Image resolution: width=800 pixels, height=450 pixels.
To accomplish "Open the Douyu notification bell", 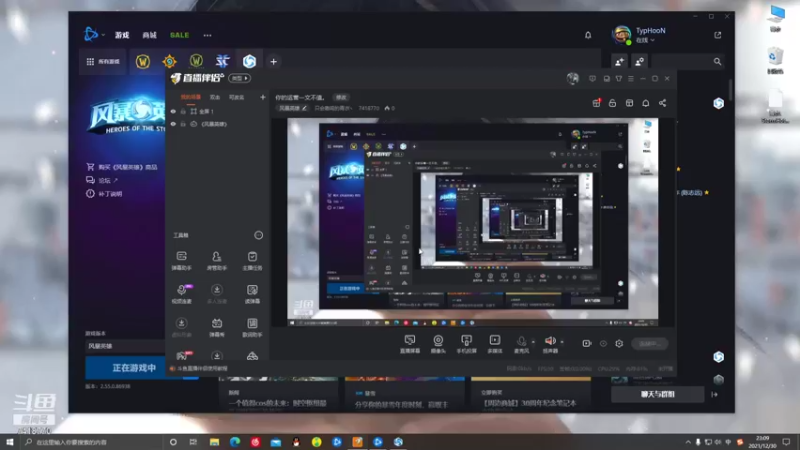I will [x=645, y=103].
